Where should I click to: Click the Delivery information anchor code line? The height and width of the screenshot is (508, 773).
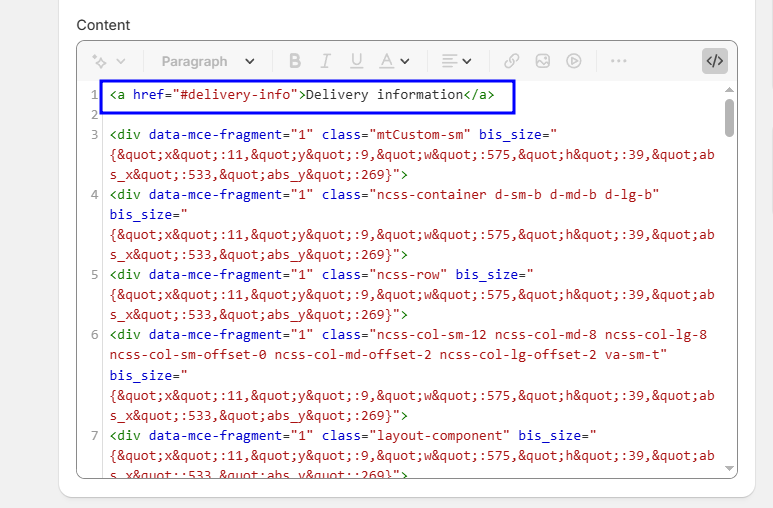302,95
